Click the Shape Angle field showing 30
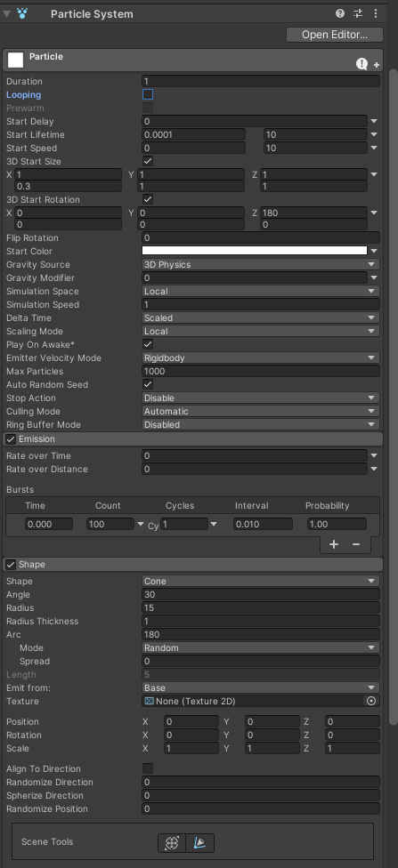 pos(261,595)
